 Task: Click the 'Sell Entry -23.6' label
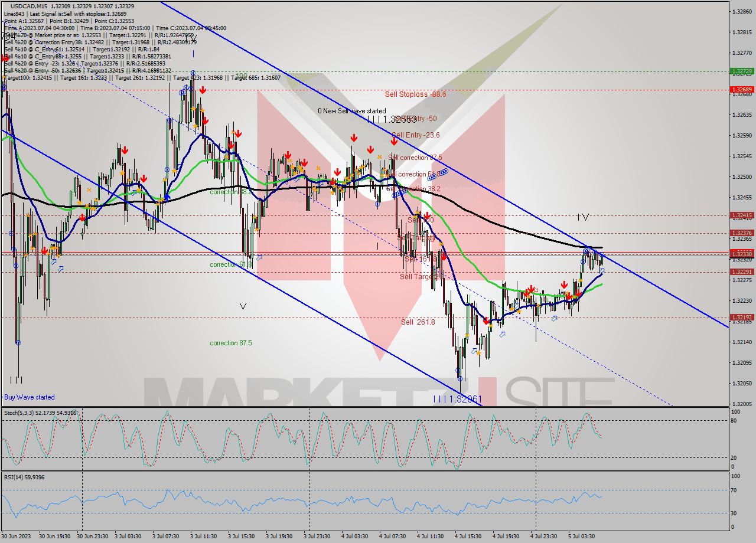415,135
